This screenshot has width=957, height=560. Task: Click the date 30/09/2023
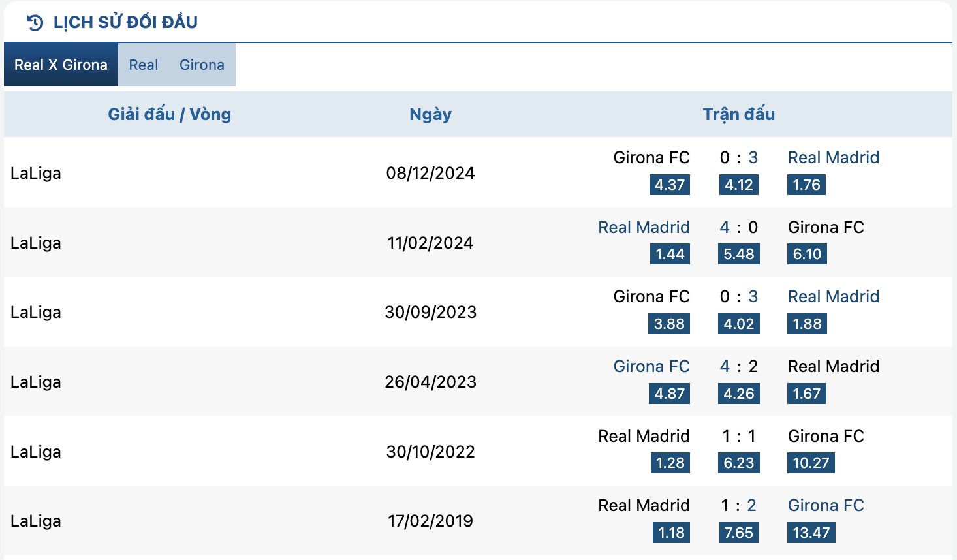pos(430,312)
